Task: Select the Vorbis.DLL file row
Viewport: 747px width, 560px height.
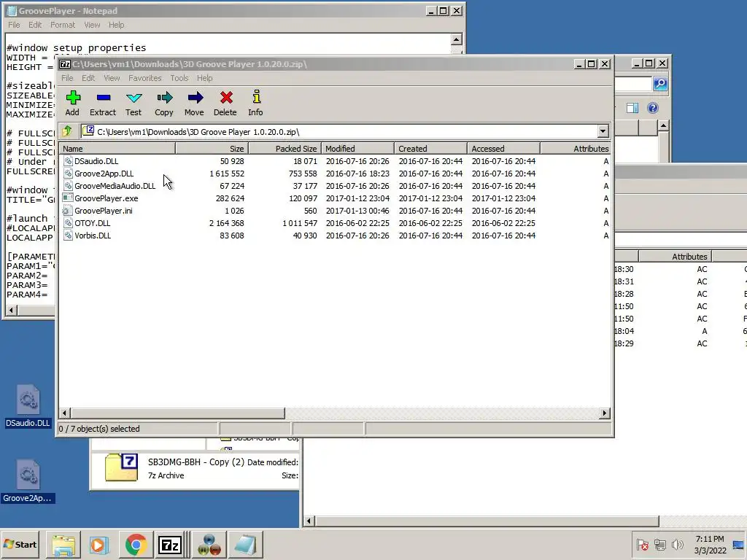Action: point(334,236)
